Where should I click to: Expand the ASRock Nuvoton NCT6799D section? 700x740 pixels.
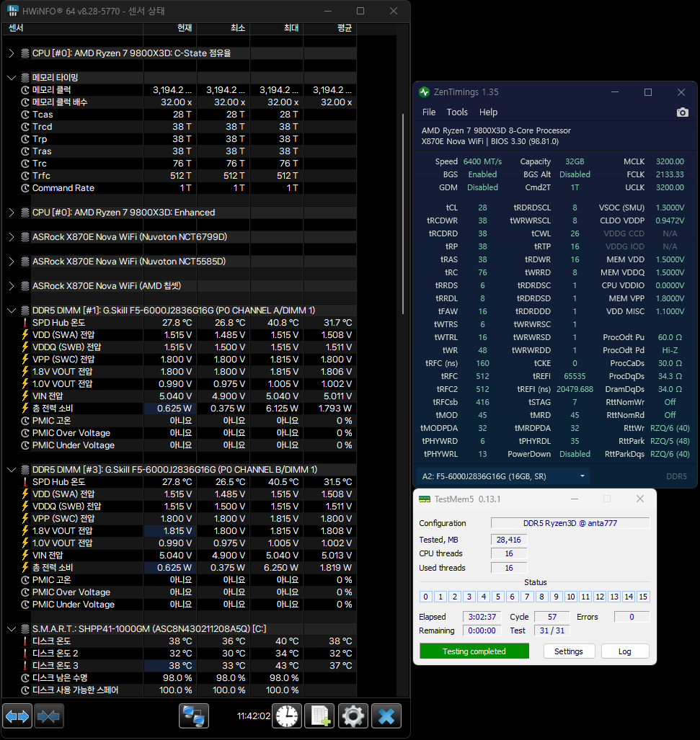pos(12,237)
